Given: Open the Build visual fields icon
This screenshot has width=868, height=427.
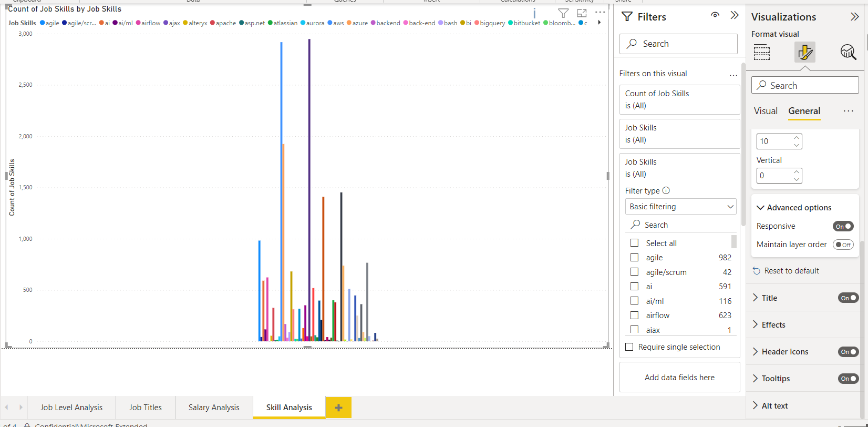Looking at the screenshot, I should click(x=761, y=52).
